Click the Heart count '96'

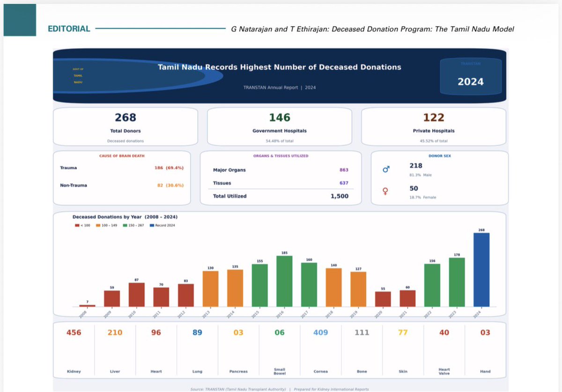pos(156,333)
